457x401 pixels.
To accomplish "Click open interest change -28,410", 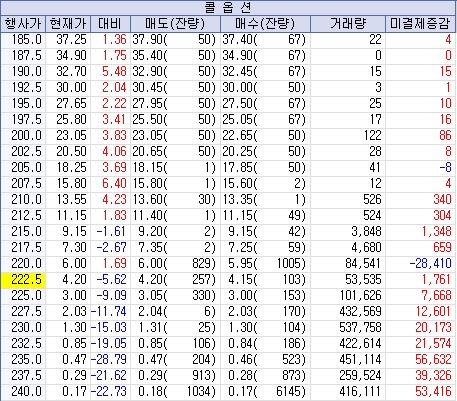I will click(430, 263).
